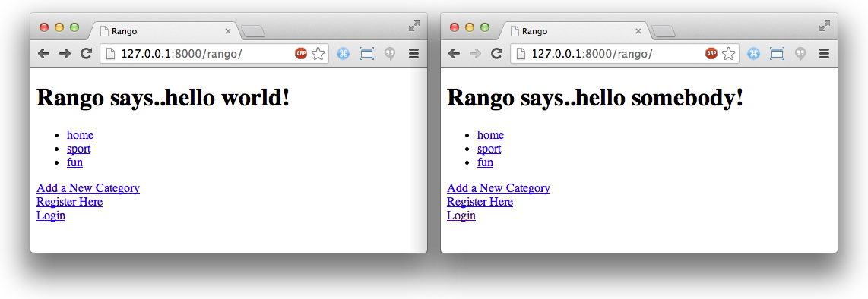The width and height of the screenshot is (868, 299).
Task: Open Adblock Plus icon in left window
Action: [300, 54]
